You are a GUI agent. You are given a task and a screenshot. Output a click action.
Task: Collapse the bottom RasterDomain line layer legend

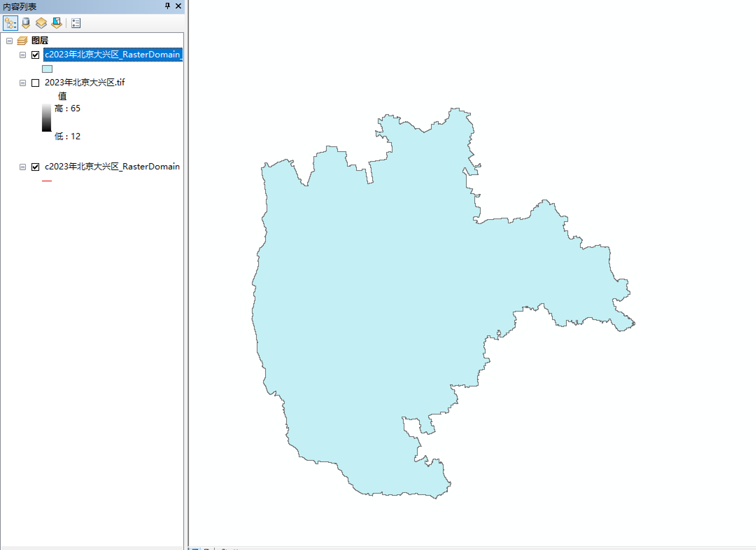23,167
